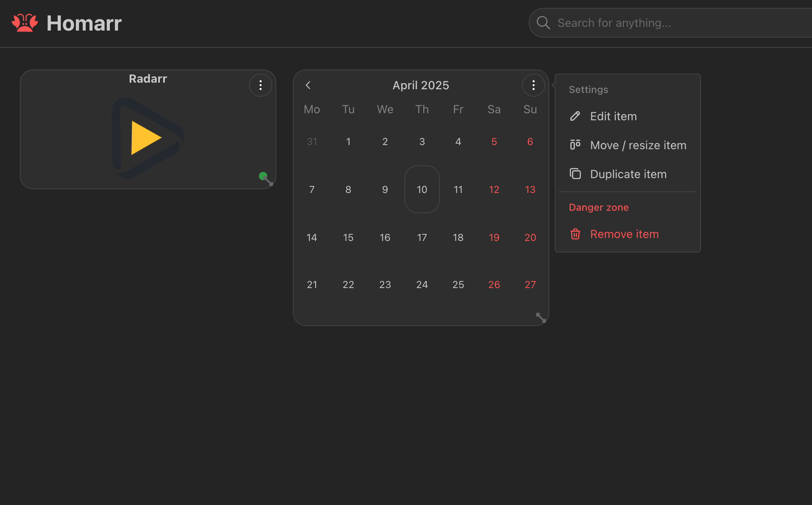
Task: Click the search magnifier icon
Action: pyautogui.click(x=543, y=23)
